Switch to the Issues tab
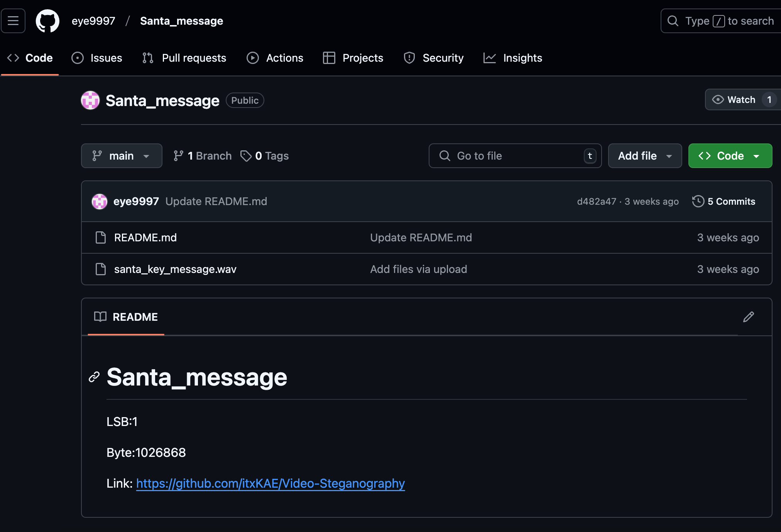 [97, 58]
